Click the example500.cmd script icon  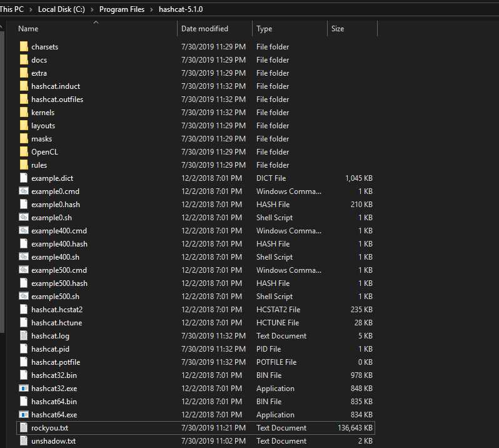[24, 270]
